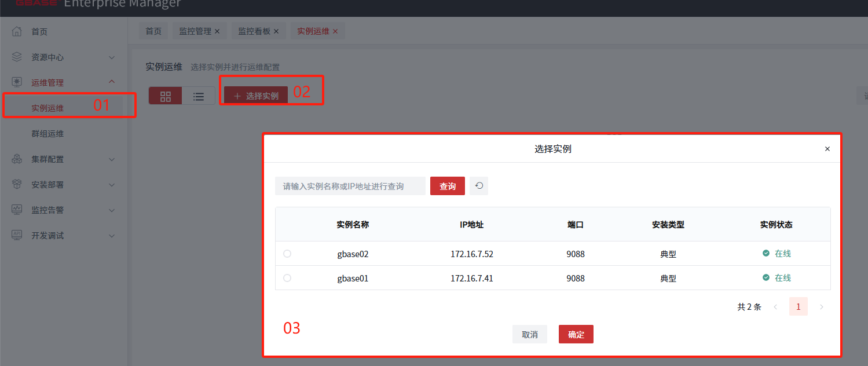Click the instance name or IP search field
Screen dimensions: 868x366
tap(350, 186)
